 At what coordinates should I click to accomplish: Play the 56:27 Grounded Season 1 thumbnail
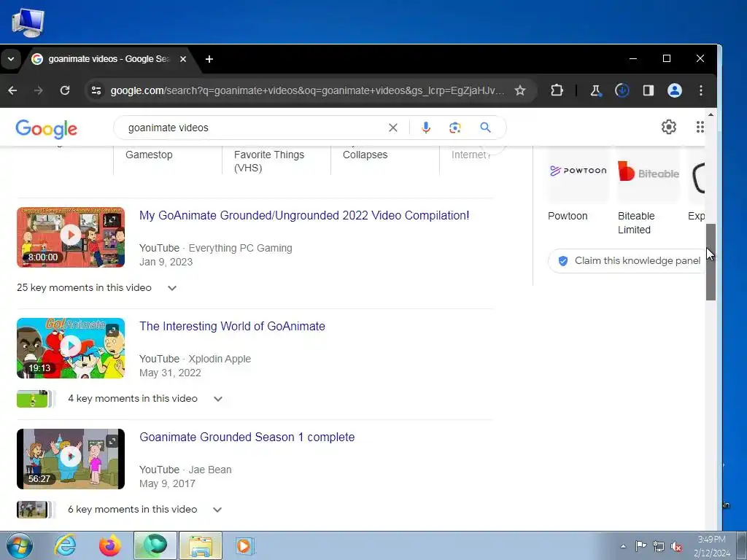coord(71,459)
